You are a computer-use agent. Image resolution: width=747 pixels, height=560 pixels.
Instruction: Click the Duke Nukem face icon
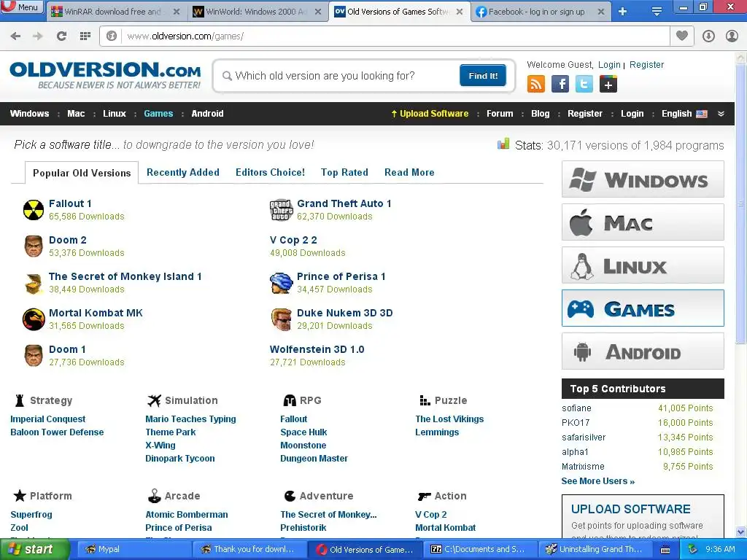click(x=281, y=319)
